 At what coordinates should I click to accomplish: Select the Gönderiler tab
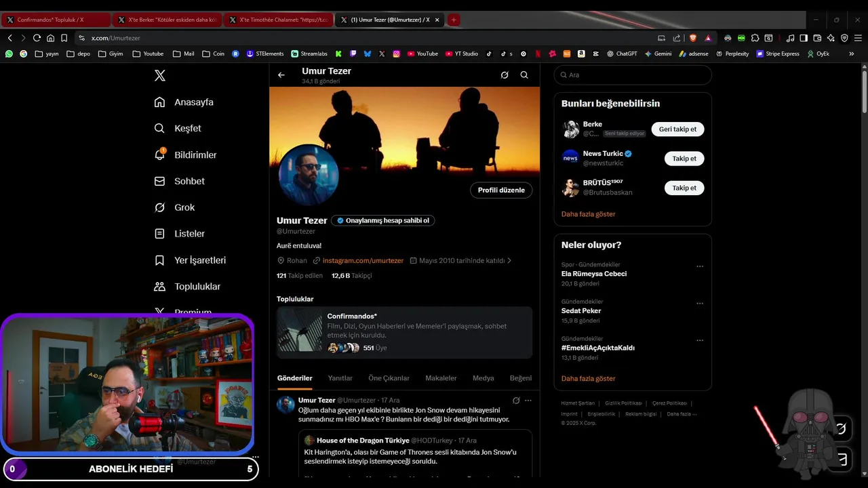[x=294, y=378]
